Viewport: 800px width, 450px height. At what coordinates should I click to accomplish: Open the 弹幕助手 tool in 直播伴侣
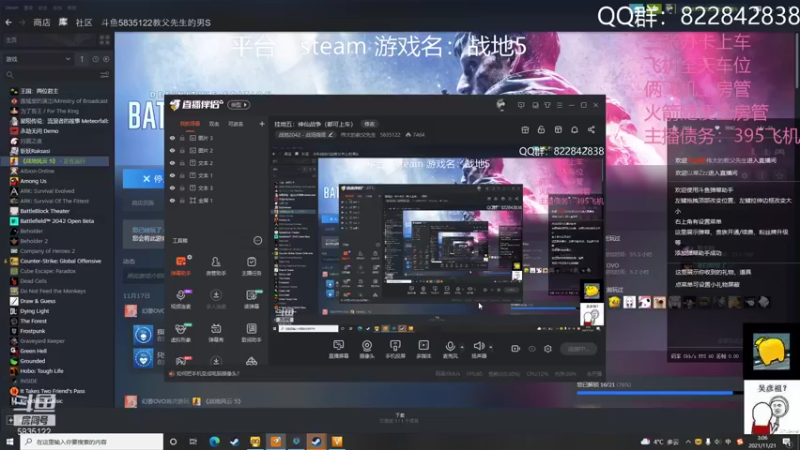pyautogui.click(x=181, y=266)
